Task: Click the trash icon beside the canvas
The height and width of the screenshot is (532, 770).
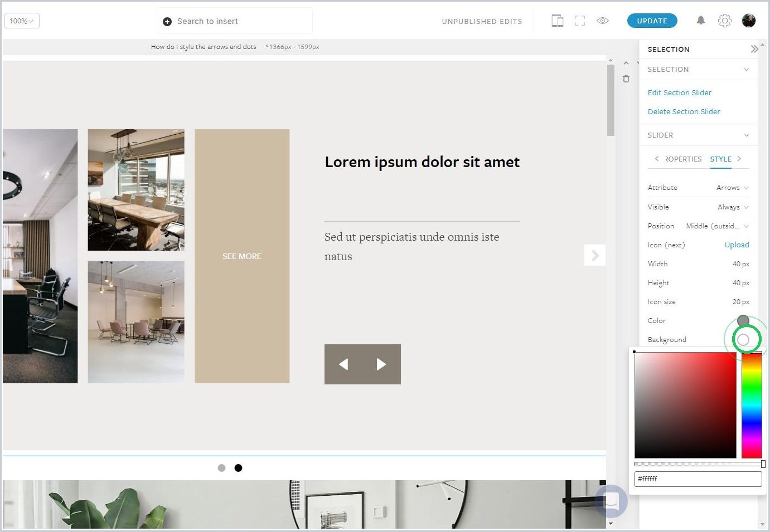Action: click(x=626, y=79)
